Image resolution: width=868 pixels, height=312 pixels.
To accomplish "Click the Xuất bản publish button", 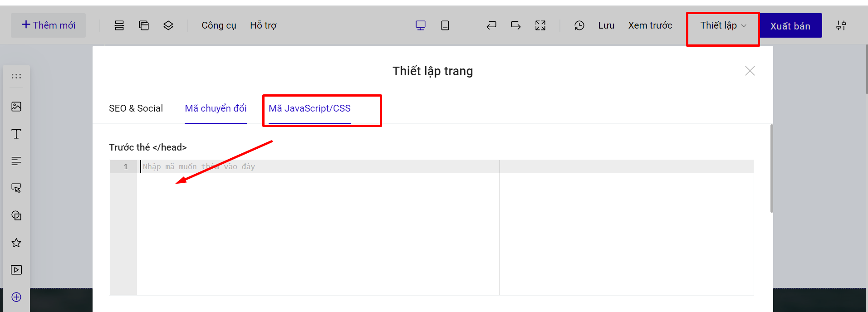I will pyautogui.click(x=790, y=26).
